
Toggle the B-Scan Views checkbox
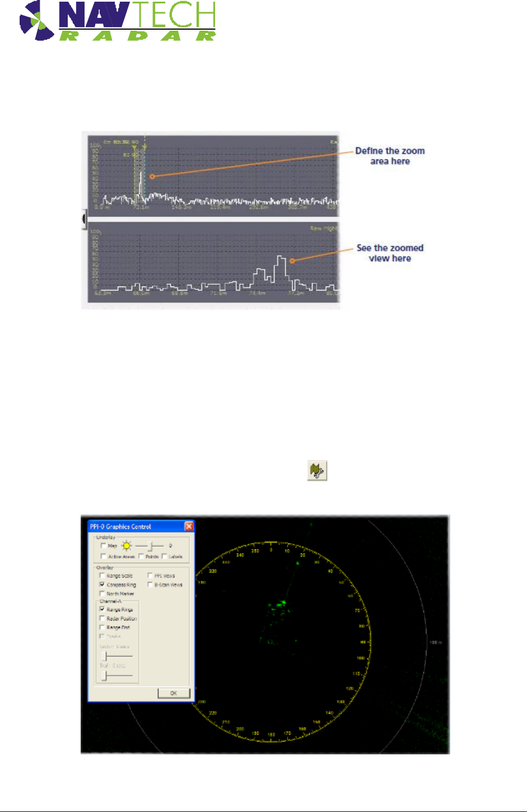150,584
